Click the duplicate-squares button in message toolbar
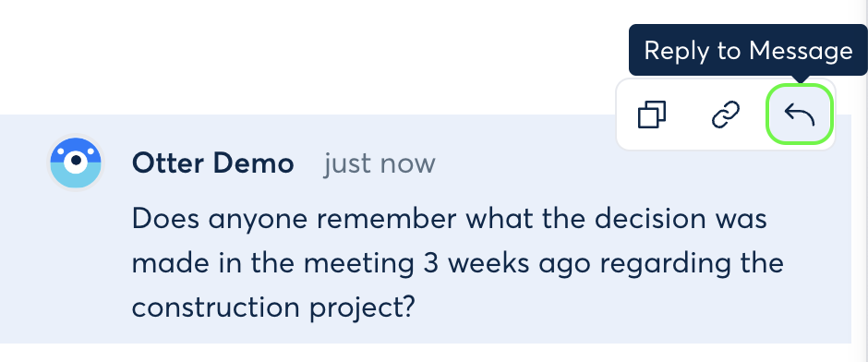This screenshot has width=868, height=362. (x=652, y=115)
